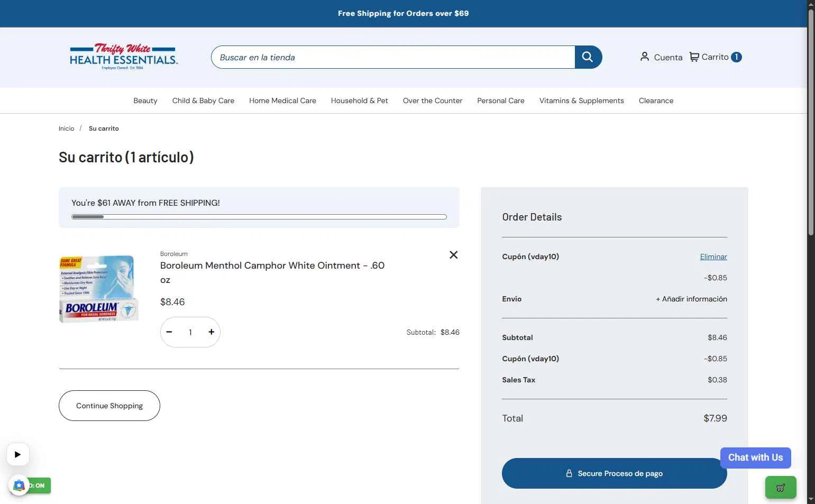Open Chat with Us widget

tap(756, 457)
